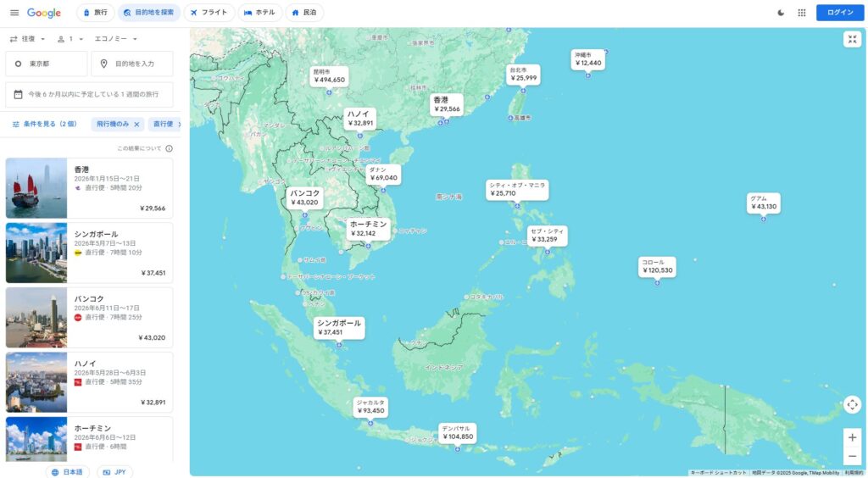Select the 香港 destination card thumbnail
The image size is (868, 478).
pos(36,188)
